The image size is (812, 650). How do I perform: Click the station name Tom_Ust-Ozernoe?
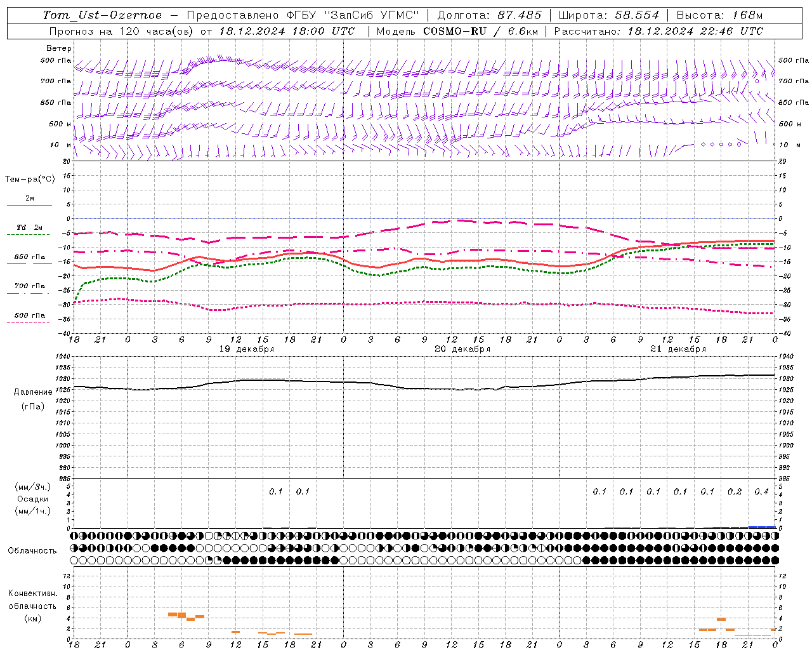point(102,15)
